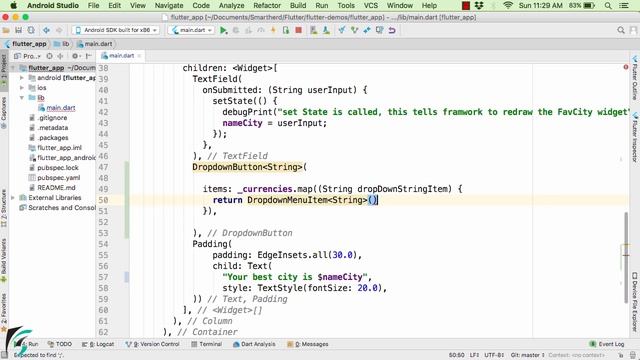Click the VCS Commit icon in the toolbar
Viewport: 640px width, 360px height.
(354, 30)
